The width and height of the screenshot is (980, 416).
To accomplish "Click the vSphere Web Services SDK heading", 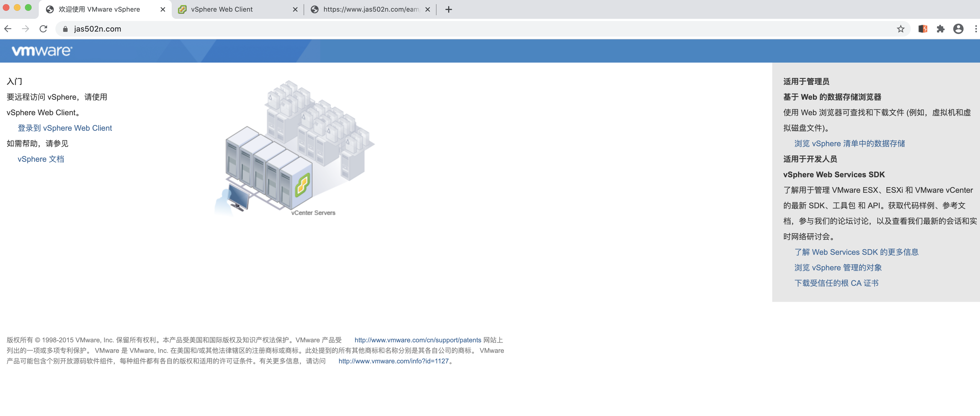I will pos(834,175).
